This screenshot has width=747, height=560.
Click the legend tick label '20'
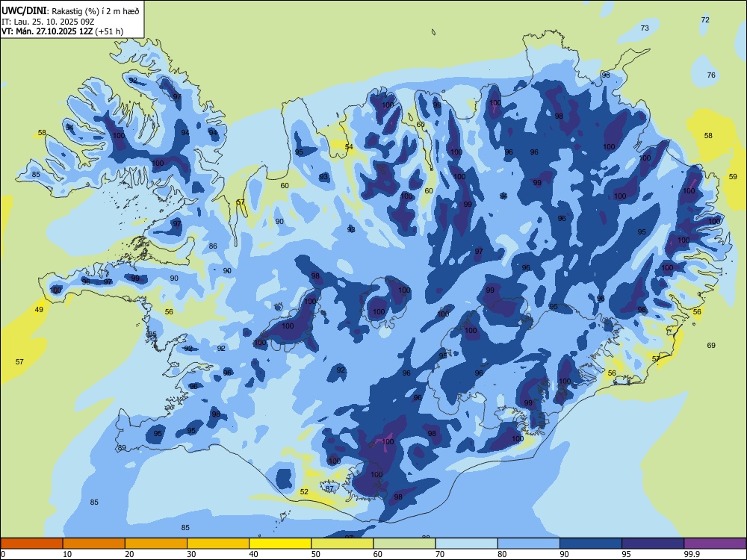coord(129,554)
